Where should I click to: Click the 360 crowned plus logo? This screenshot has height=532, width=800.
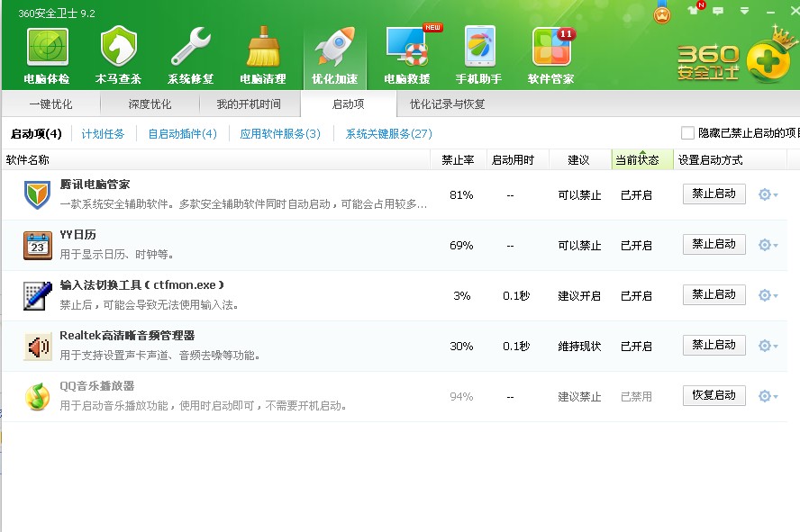(771, 56)
